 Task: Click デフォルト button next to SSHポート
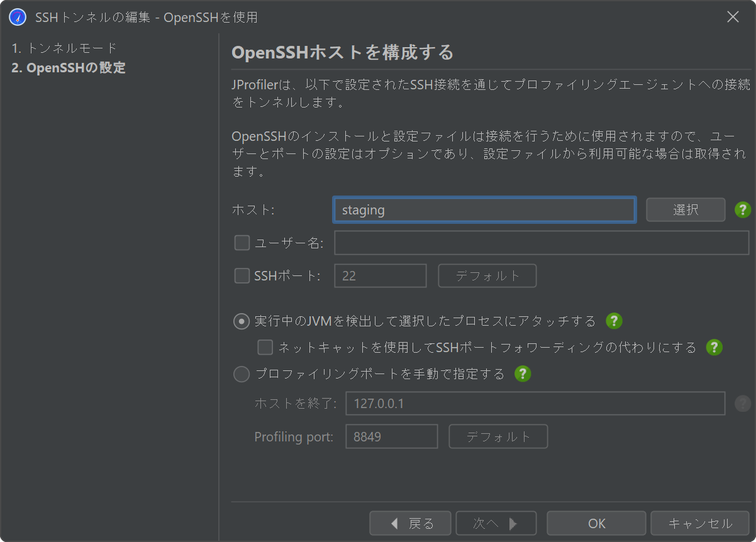[x=487, y=275]
